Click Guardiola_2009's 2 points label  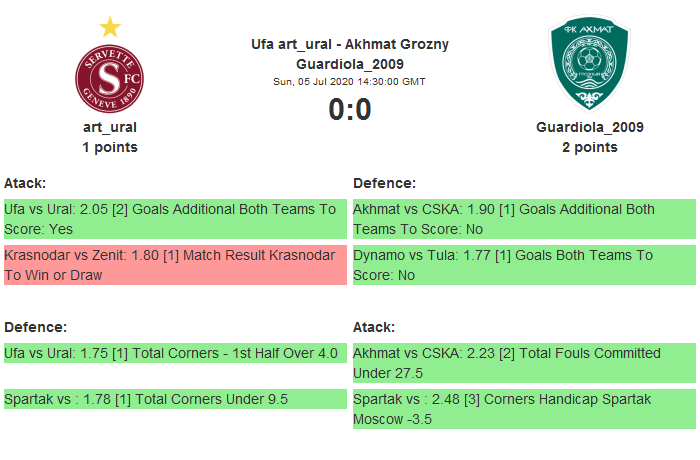[589, 147]
